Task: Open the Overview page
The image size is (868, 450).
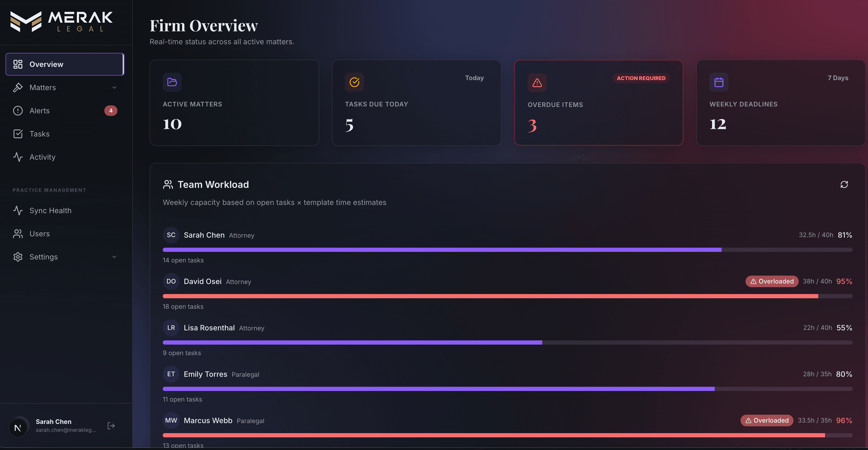Action: (x=65, y=64)
